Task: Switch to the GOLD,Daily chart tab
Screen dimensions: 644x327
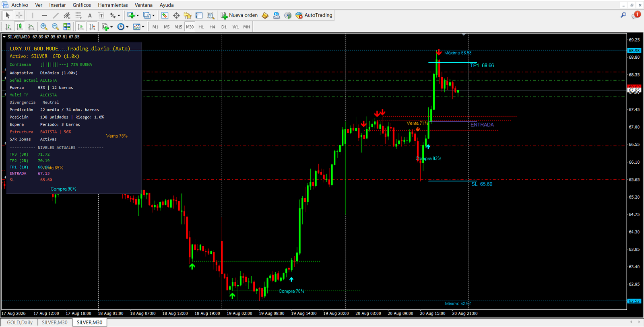Action: 20,323
